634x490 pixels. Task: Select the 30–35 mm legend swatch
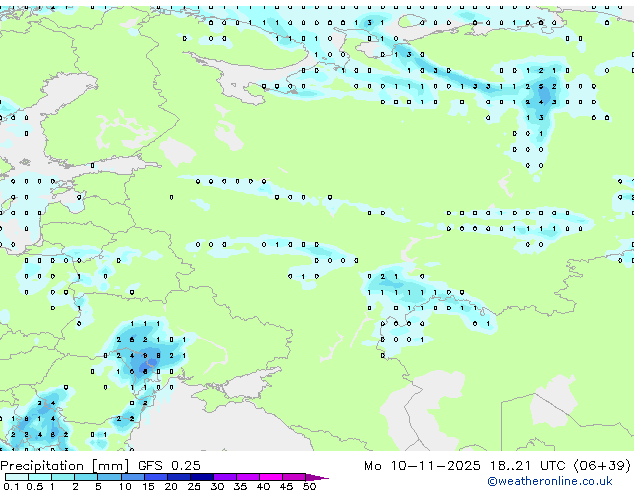pyautogui.click(x=225, y=477)
